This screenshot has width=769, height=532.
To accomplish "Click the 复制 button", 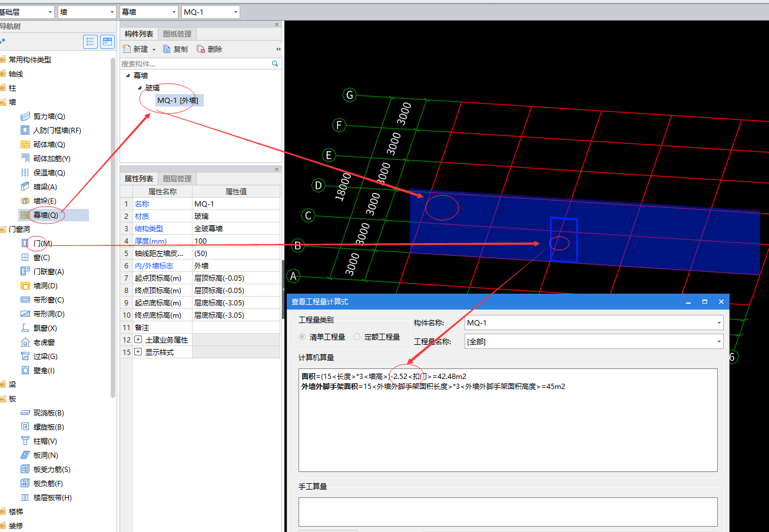I will [x=175, y=49].
